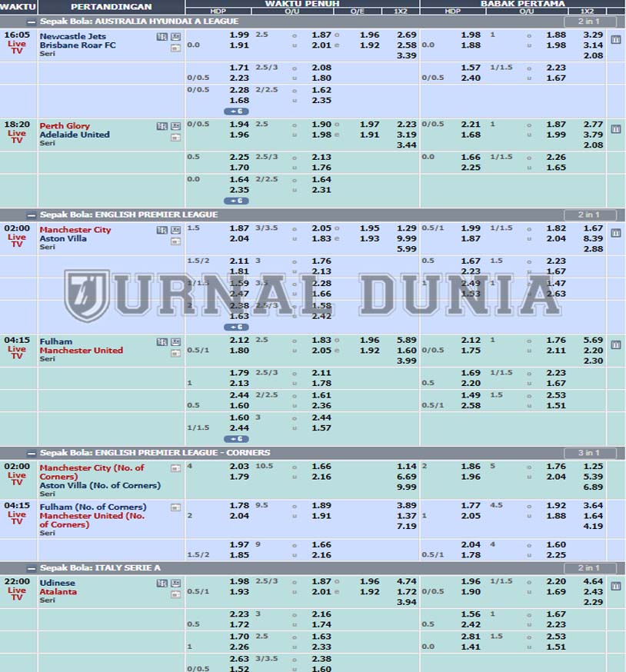
Task: Click Live TV for the 22:00 Udinese match
Action: [17, 594]
